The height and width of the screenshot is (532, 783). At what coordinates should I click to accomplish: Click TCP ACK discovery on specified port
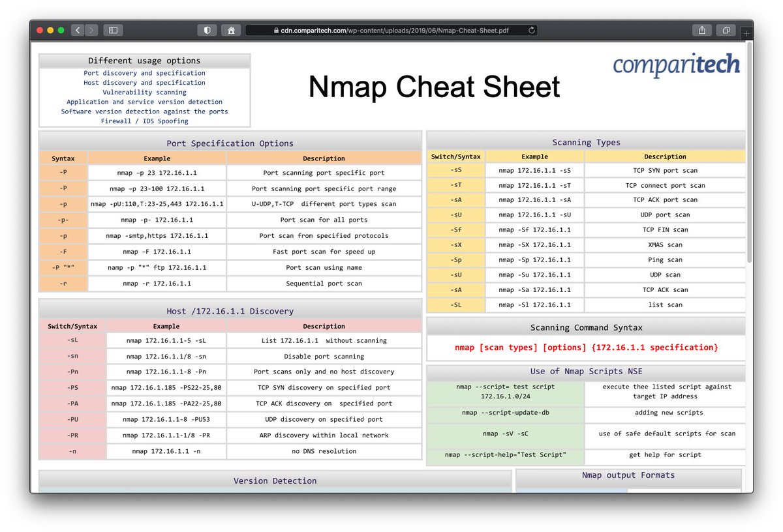point(324,404)
